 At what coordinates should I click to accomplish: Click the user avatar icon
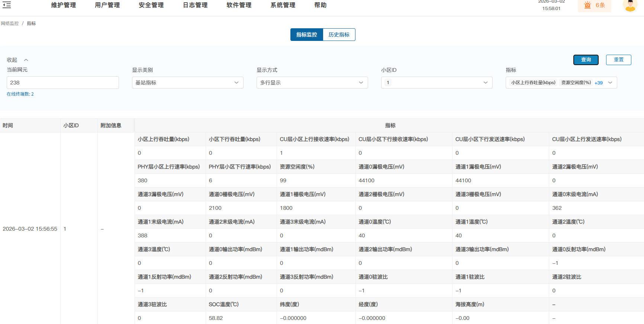tap(630, 5)
